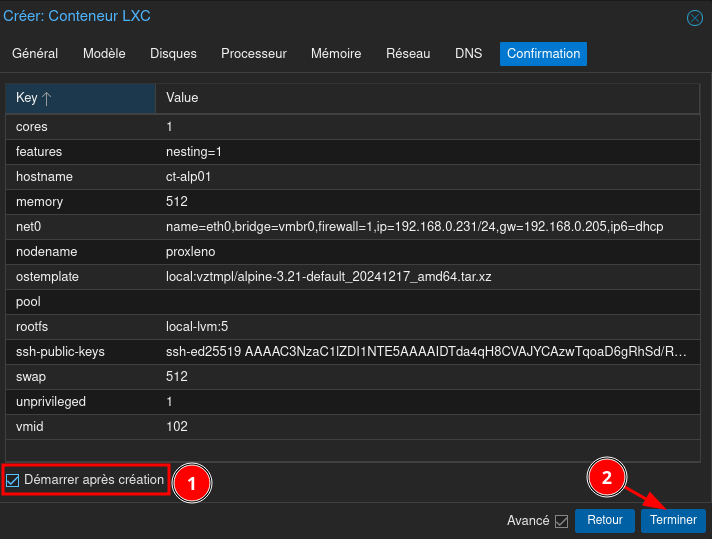Toggle the Avancé checkbox

(x=561, y=521)
